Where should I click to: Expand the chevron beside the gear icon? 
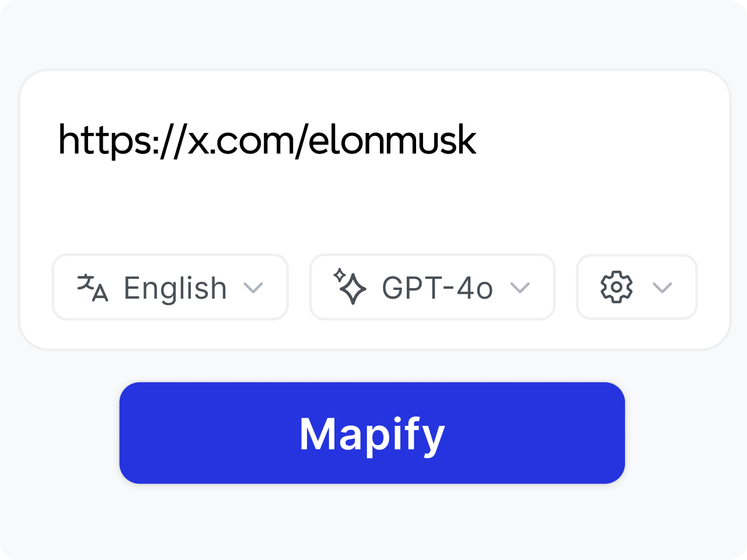click(662, 288)
